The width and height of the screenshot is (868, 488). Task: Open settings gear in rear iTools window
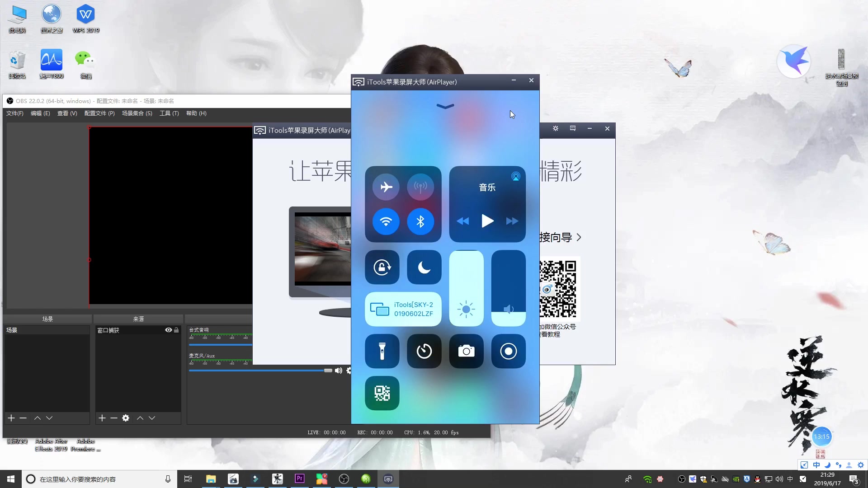click(x=556, y=128)
